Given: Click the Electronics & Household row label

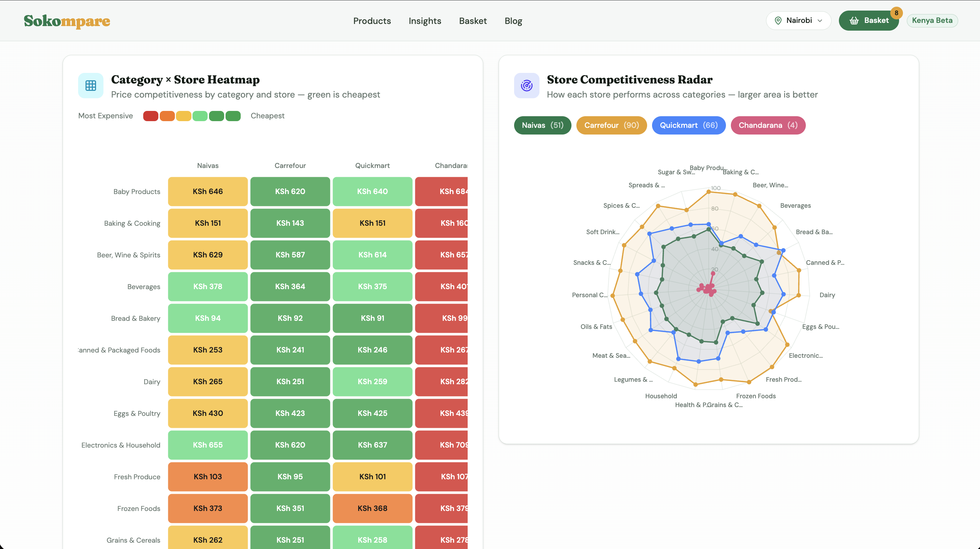Looking at the screenshot, I should pyautogui.click(x=121, y=445).
